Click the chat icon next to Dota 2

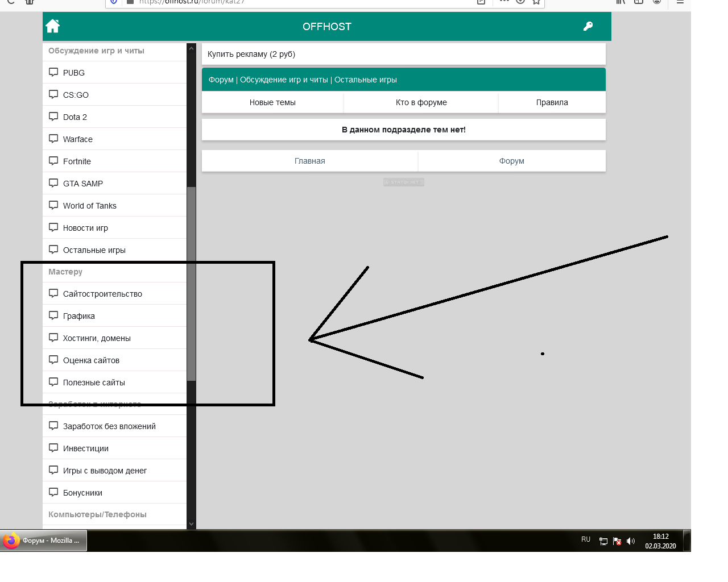point(53,117)
